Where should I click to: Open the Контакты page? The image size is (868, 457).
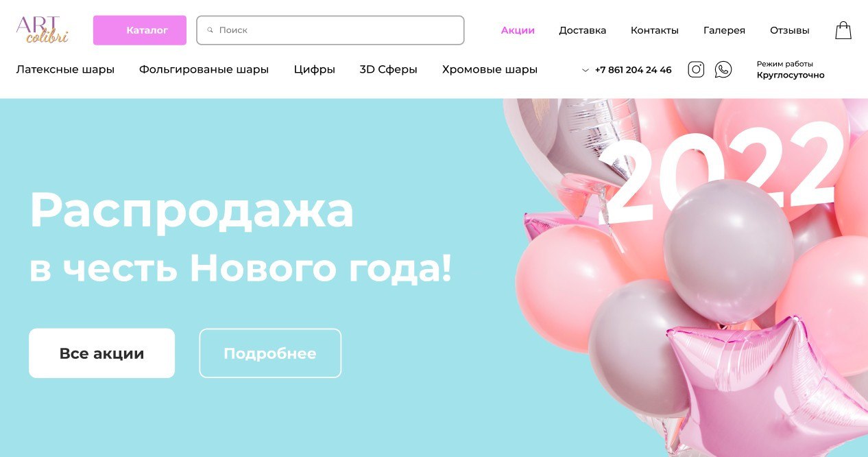(x=655, y=30)
